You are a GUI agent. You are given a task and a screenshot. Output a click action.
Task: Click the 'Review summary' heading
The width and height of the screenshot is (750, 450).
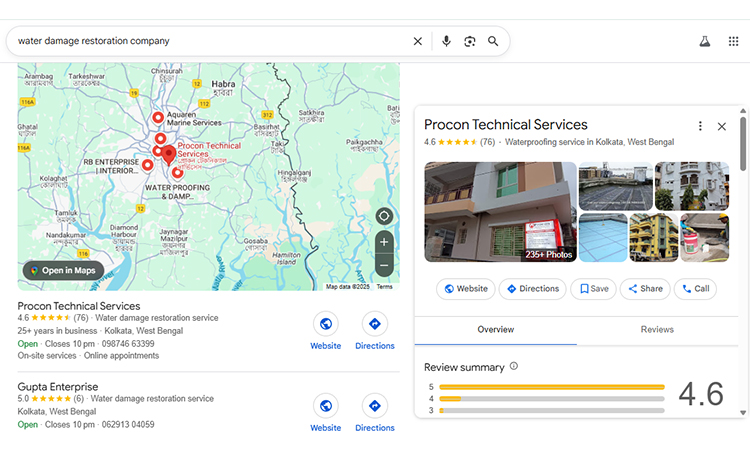[464, 367]
